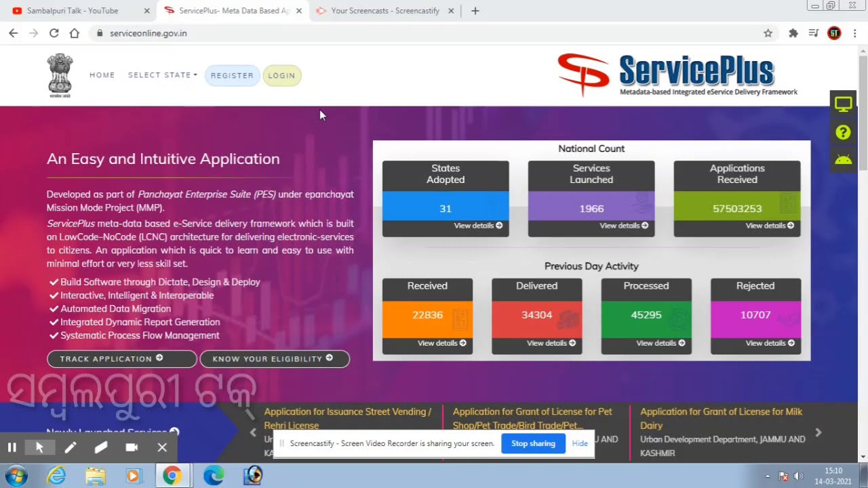Click the Android app icon on right sidebar
Screen dimensions: 868x488
(843, 160)
